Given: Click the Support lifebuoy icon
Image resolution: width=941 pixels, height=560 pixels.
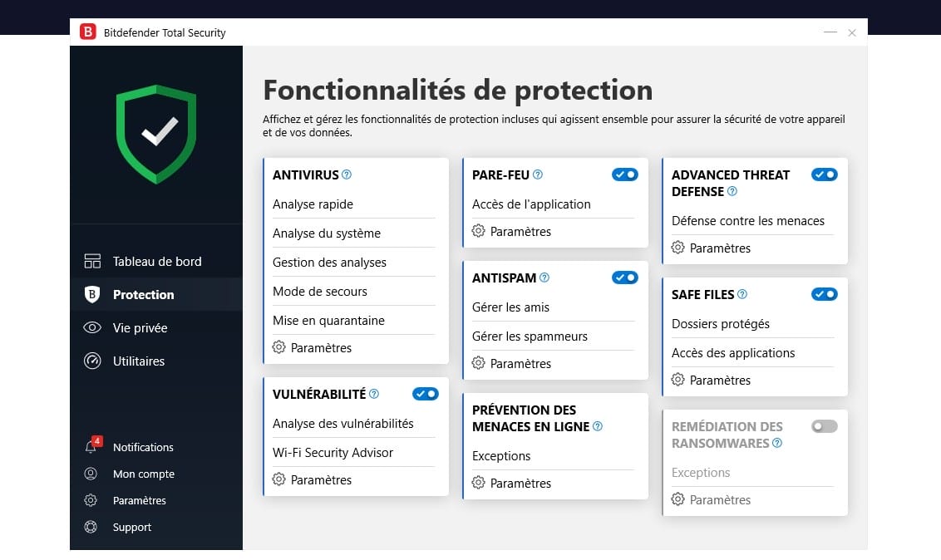Looking at the screenshot, I should 91,527.
